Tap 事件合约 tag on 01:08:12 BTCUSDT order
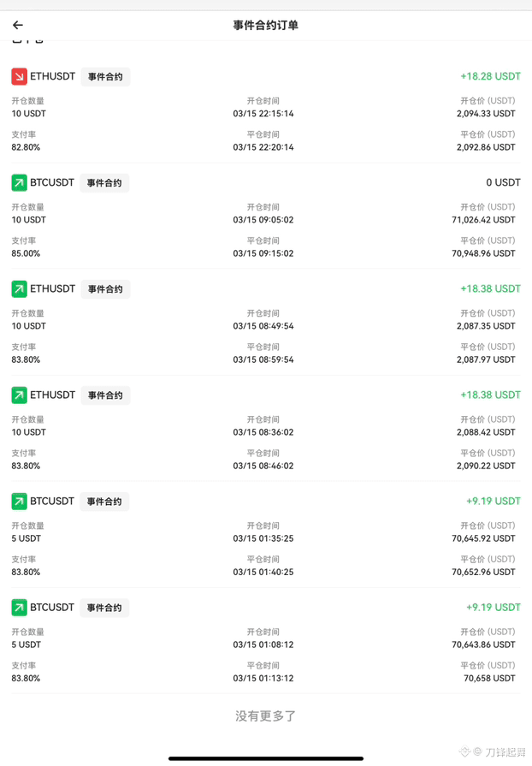 click(104, 607)
